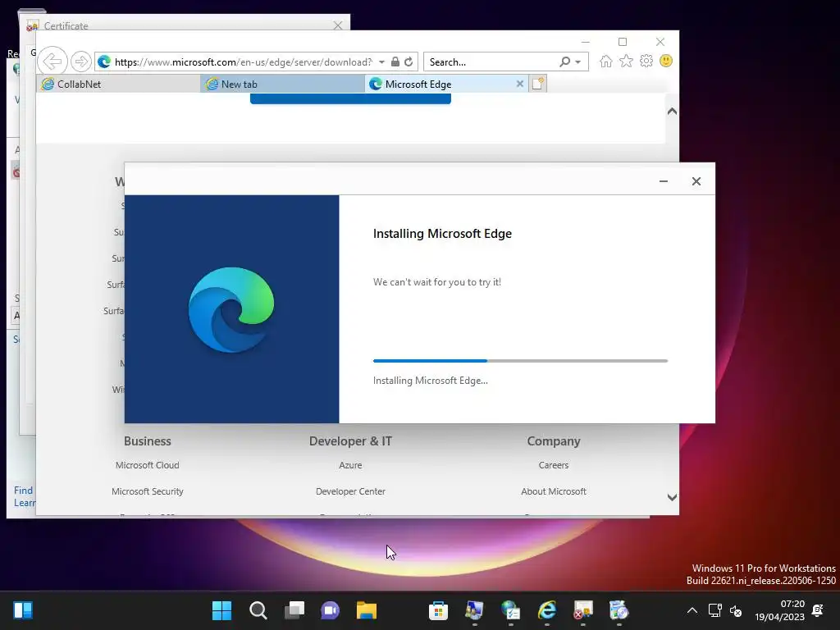Open clock and date 07:20
The image size is (840, 630).
tap(779, 610)
